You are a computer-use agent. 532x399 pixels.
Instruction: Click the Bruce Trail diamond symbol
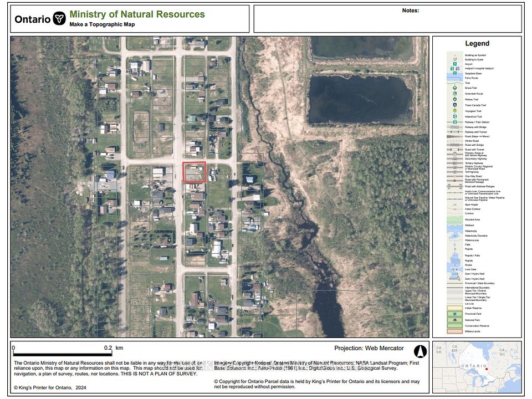coord(455,88)
